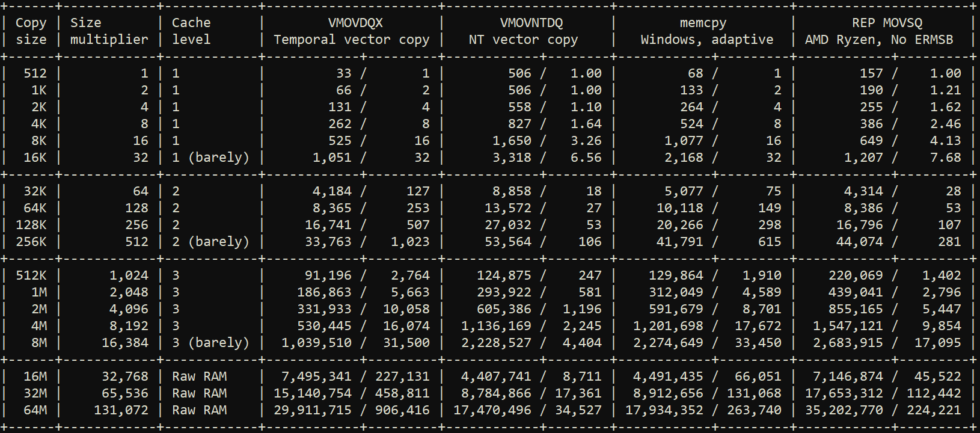Image resolution: width=980 pixels, height=433 pixels.
Task: Select memcpy value 591,679 in 2M row
Action: point(676,309)
